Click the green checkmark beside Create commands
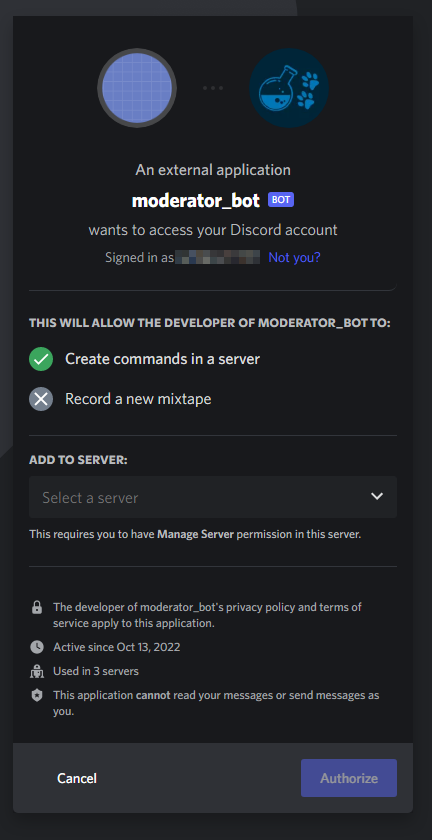 41,359
